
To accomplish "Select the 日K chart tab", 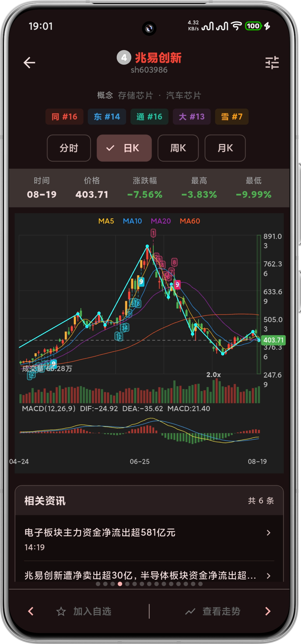I will pyautogui.click(x=124, y=148).
